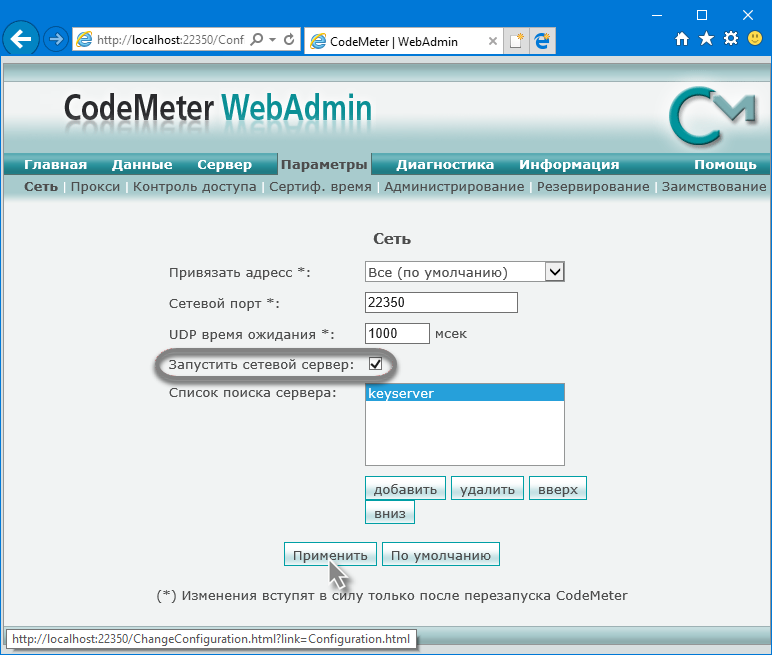Click the Применить button
The width and height of the screenshot is (772, 655).
(x=330, y=555)
